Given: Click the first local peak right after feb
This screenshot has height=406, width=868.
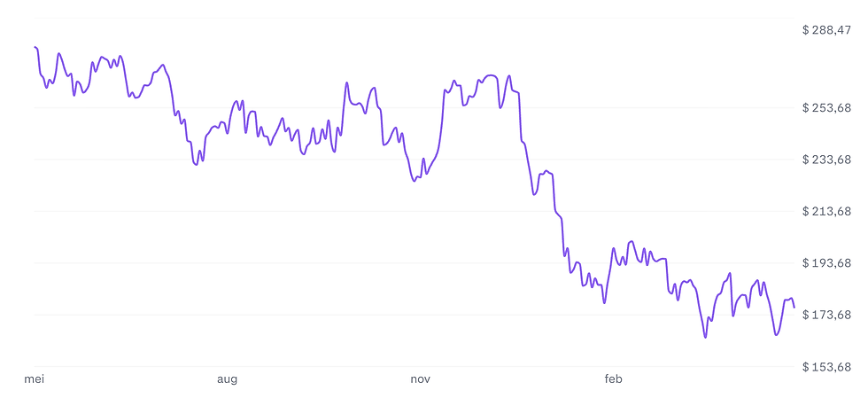Looking at the screenshot, I should [x=613, y=248].
